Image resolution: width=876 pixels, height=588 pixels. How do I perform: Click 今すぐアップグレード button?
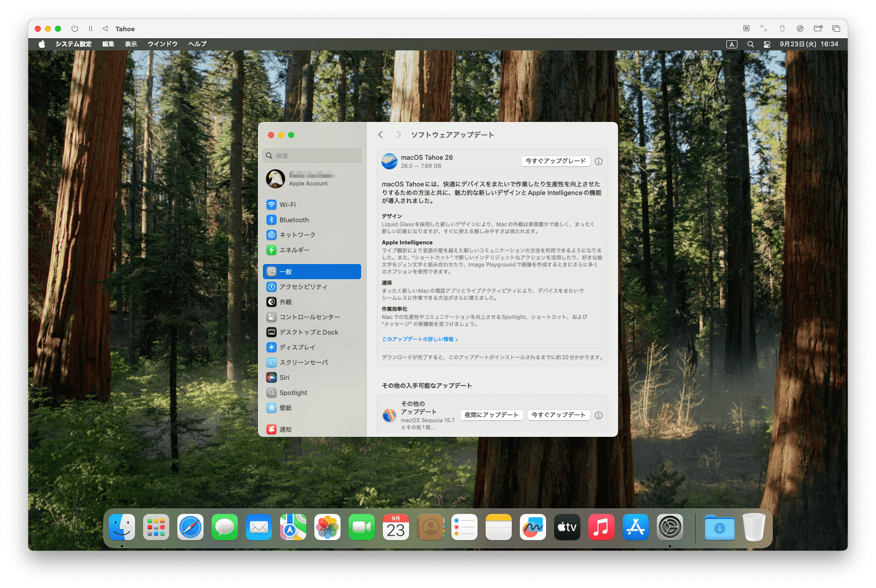556,161
